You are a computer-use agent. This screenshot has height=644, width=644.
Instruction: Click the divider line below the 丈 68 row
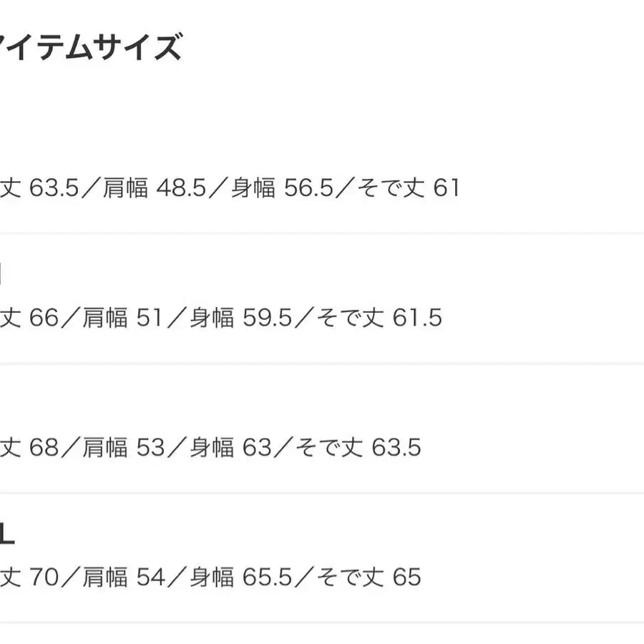click(x=322, y=493)
